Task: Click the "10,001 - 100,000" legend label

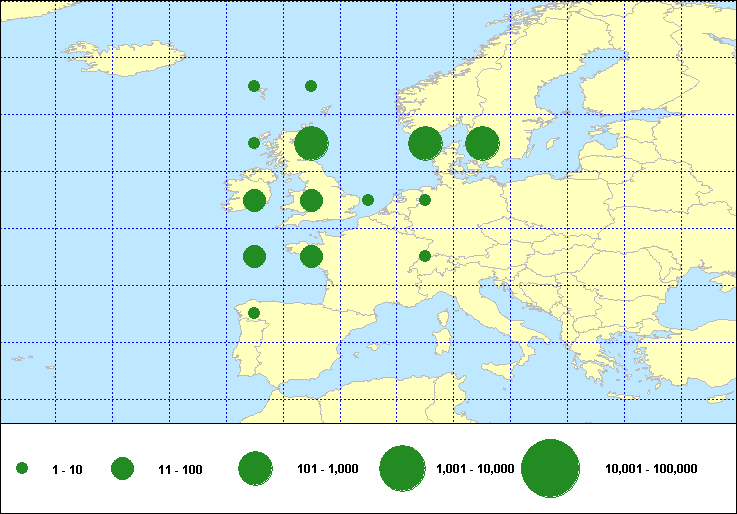Action: 651,469
